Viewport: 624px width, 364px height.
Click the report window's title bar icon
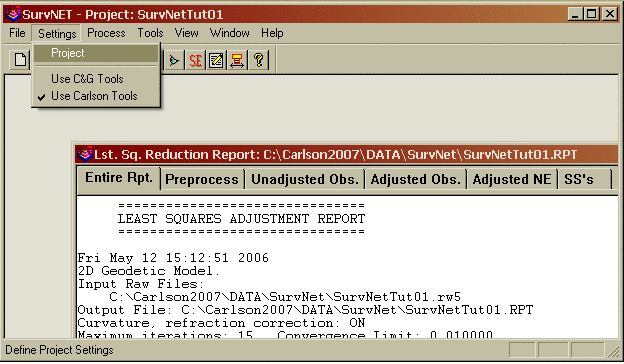(x=85, y=154)
